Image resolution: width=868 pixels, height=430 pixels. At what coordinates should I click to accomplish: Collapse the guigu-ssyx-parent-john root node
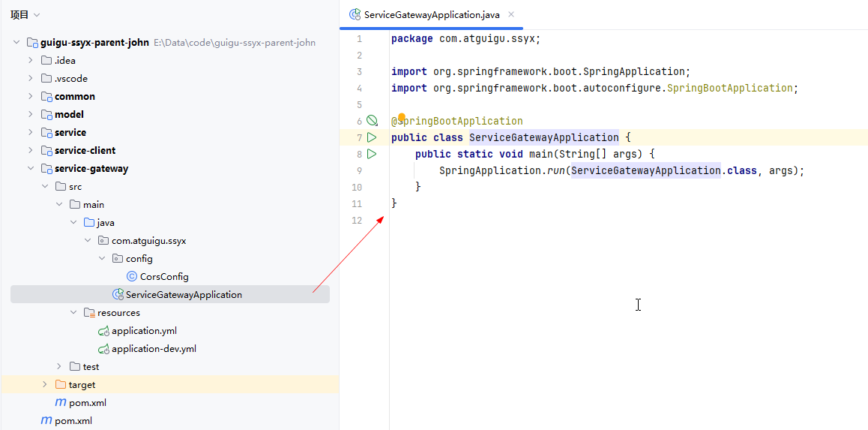point(16,43)
